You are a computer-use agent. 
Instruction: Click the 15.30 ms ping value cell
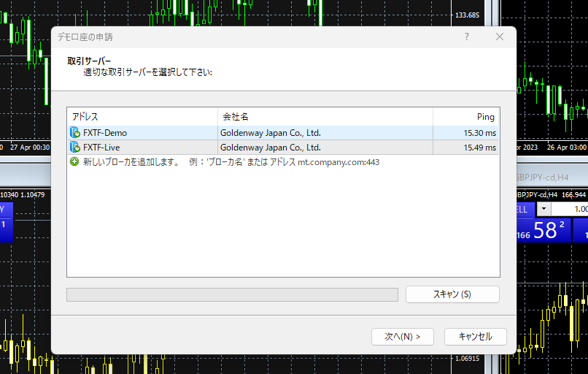coord(466,133)
